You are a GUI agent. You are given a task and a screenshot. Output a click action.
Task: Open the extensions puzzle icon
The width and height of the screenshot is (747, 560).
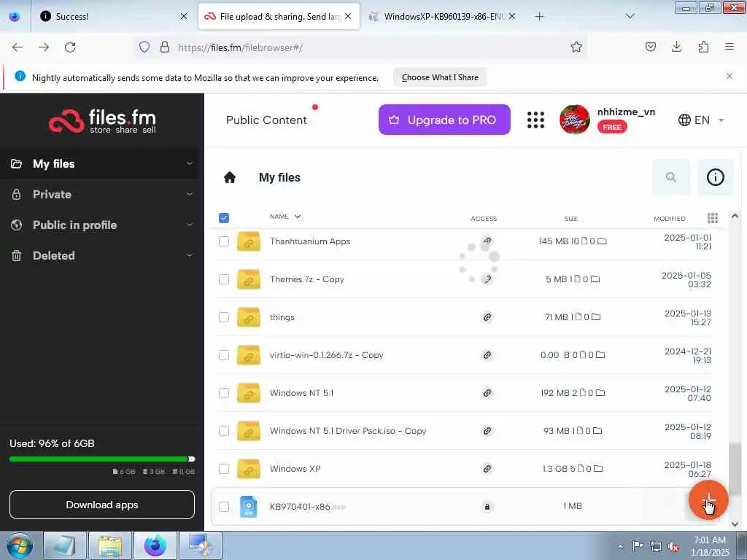[703, 47]
